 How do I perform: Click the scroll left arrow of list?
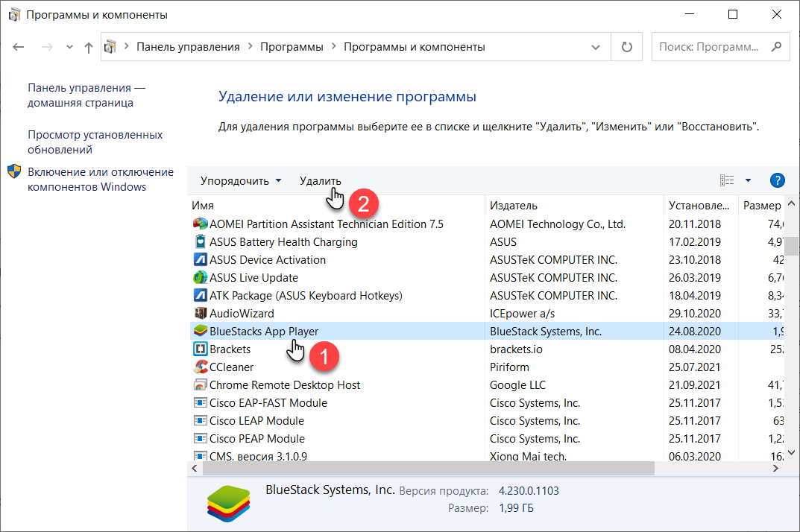[195, 468]
